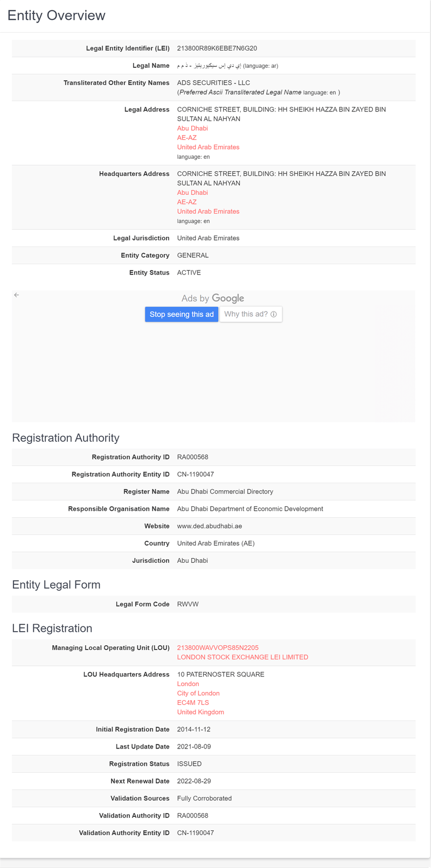Click United Arab Emirates in Headquarters Address

(208, 211)
